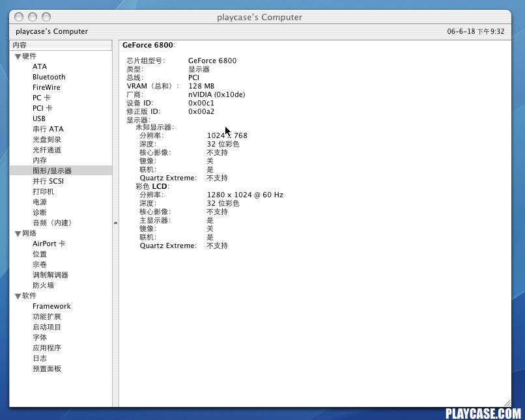The width and height of the screenshot is (525, 420).
Task: Click the 彩色 LCD label
Action: tap(151, 186)
